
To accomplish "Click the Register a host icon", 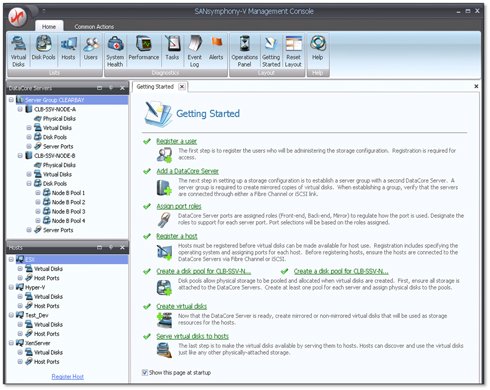I will coord(164,252).
